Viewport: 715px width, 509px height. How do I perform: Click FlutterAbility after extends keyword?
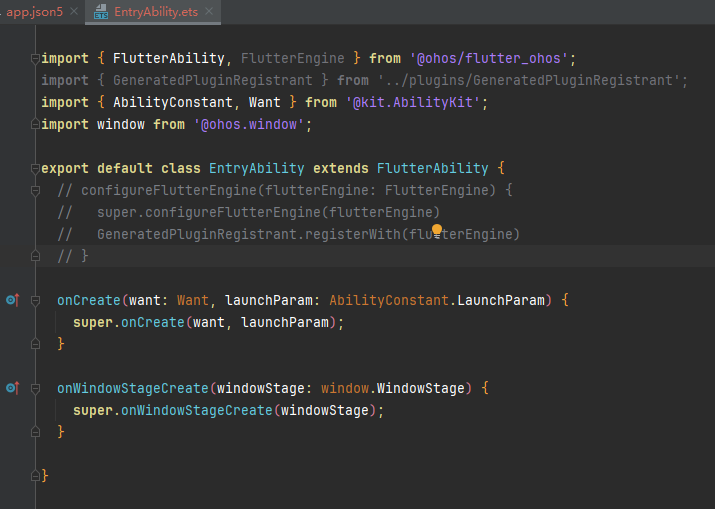click(x=432, y=168)
